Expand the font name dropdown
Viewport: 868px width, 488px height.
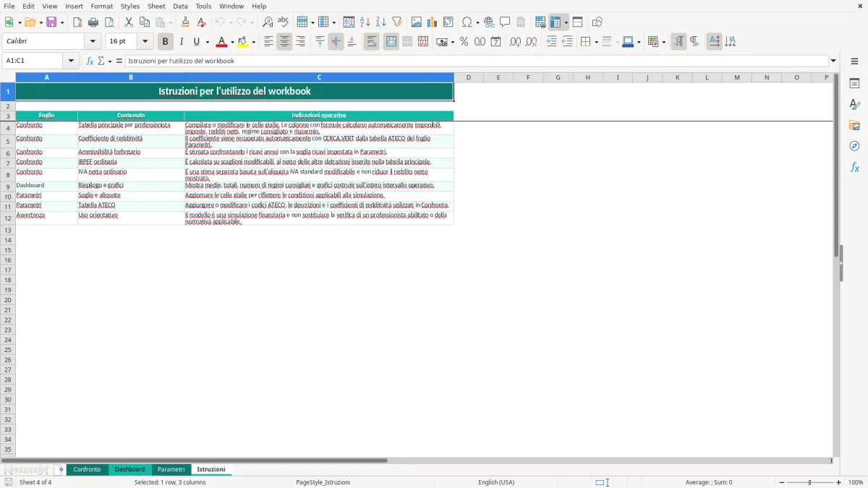click(93, 42)
